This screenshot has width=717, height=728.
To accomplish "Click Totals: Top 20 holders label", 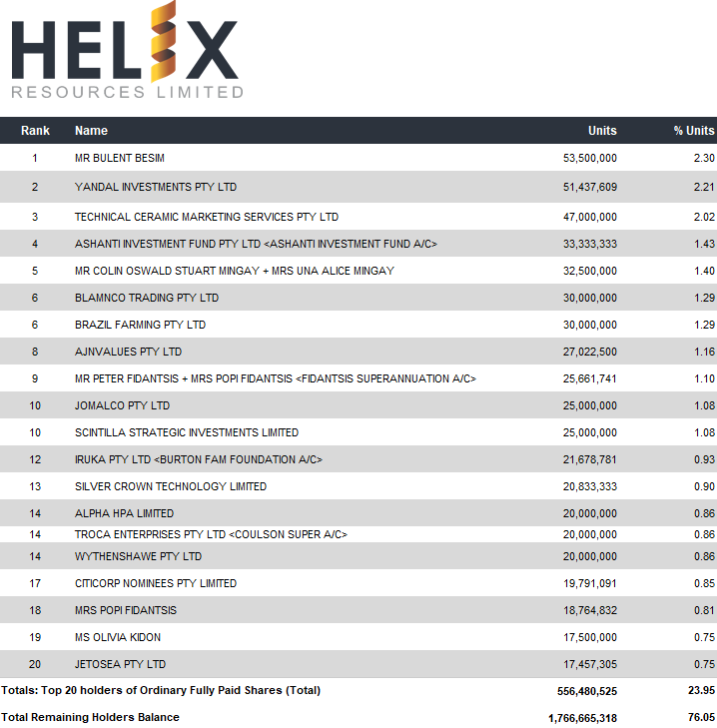I will coord(161,690).
